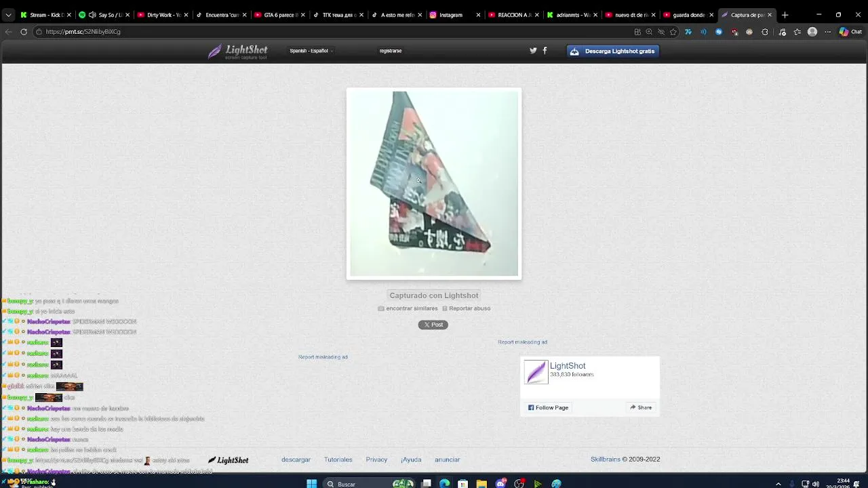Open the network icon in system tray
This screenshot has height=488, width=868.
tap(805, 484)
